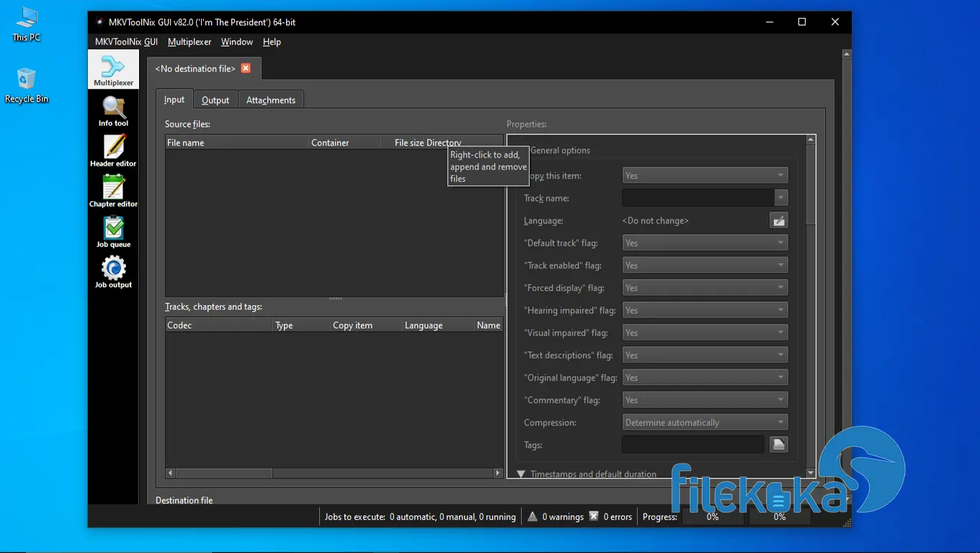Viewport: 980px width, 553px height.
Task: Open the Text descriptions flag dropdown
Action: click(x=705, y=355)
